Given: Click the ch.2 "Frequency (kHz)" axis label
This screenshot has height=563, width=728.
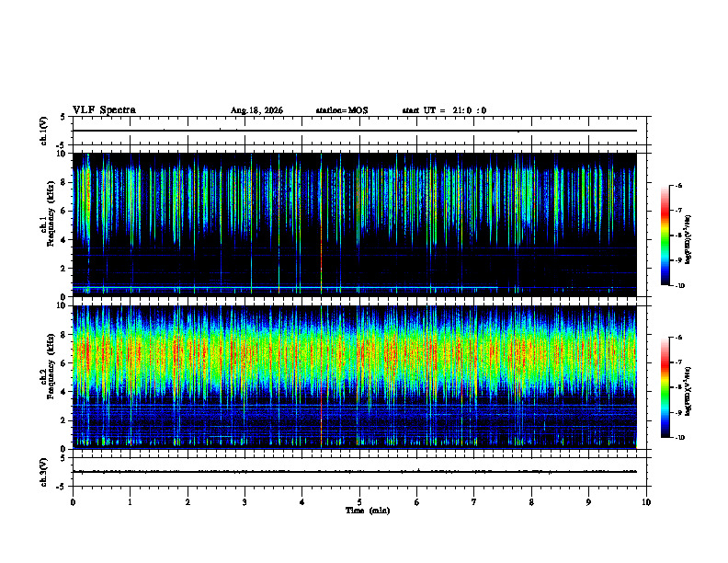Looking at the screenshot, I should tap(51, 366).
